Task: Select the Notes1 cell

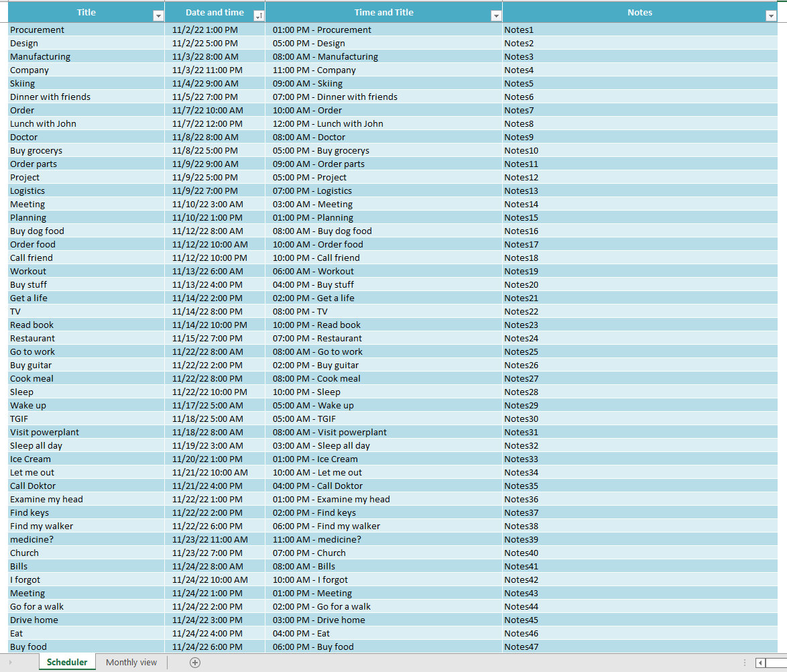Action: coord(640,30)
